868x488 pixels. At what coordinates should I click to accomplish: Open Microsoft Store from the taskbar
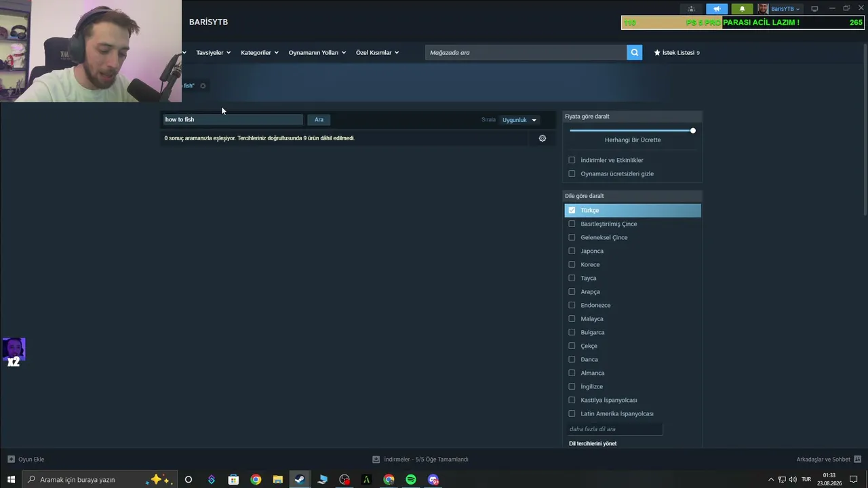click(x=233, y=480)
